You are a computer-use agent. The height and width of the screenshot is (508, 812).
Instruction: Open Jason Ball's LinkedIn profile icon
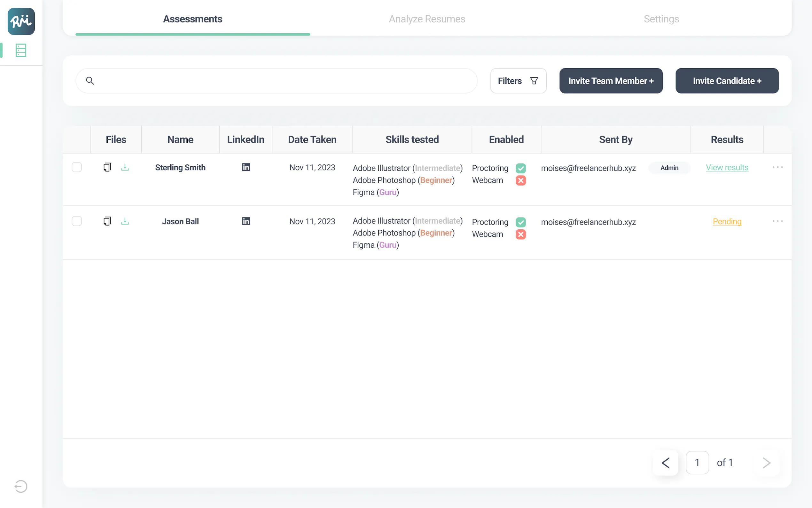pyautogui.click(x=246, y=221)
